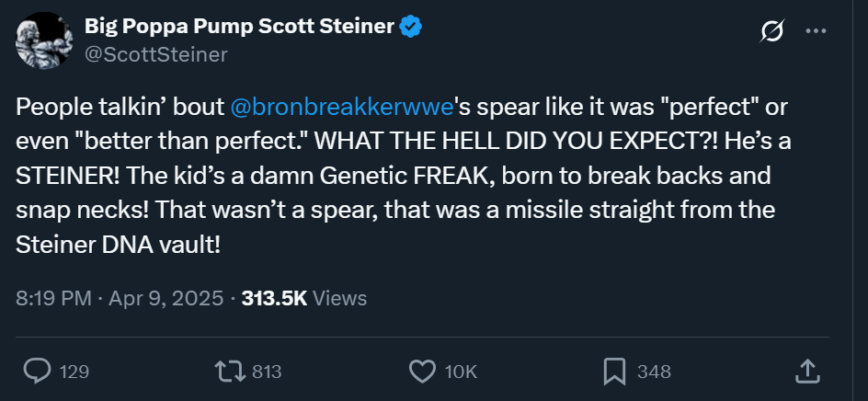868x401 pixels.
Task: Like the tweet with the heart icon
Action: pos(421,372)
